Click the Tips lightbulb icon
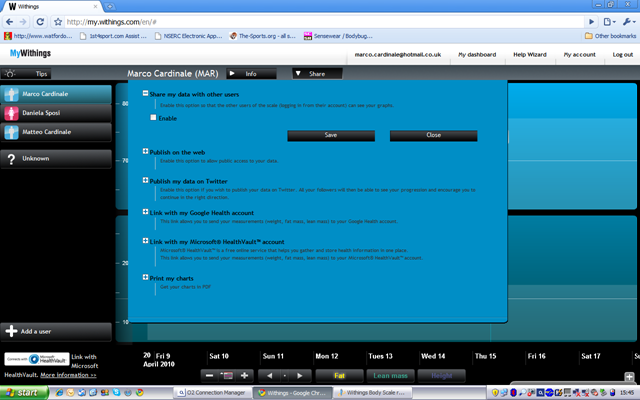The width and height of the screenshot is (640, 400). 10,74
